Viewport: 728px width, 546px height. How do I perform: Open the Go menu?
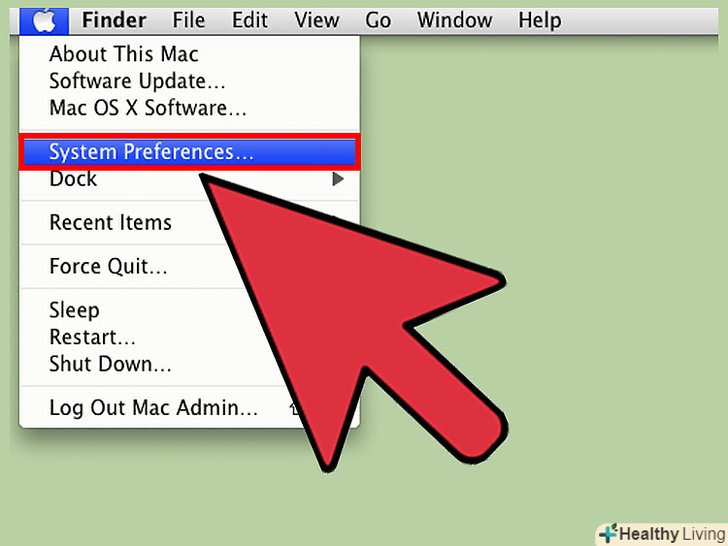tap(378, 20)
